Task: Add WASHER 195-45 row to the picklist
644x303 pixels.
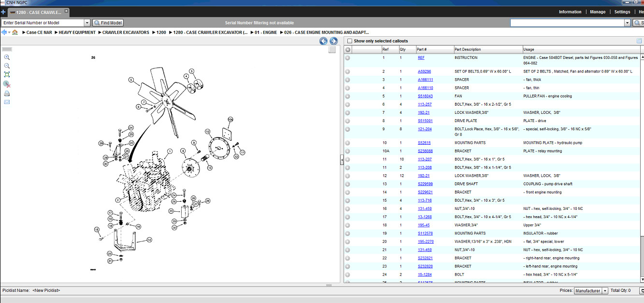Action: 347,225
